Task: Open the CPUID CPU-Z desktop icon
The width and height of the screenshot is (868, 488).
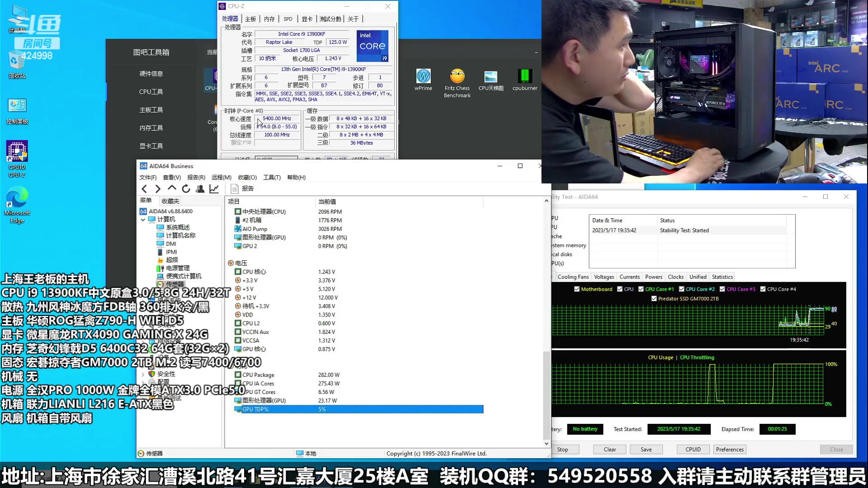Action: pos(17,159)
